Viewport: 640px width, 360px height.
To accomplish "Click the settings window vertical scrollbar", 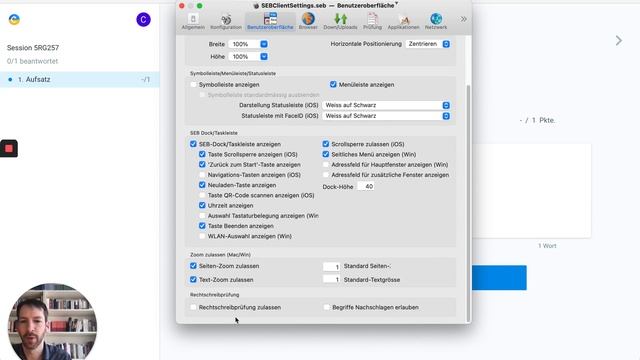I will 468,203.
